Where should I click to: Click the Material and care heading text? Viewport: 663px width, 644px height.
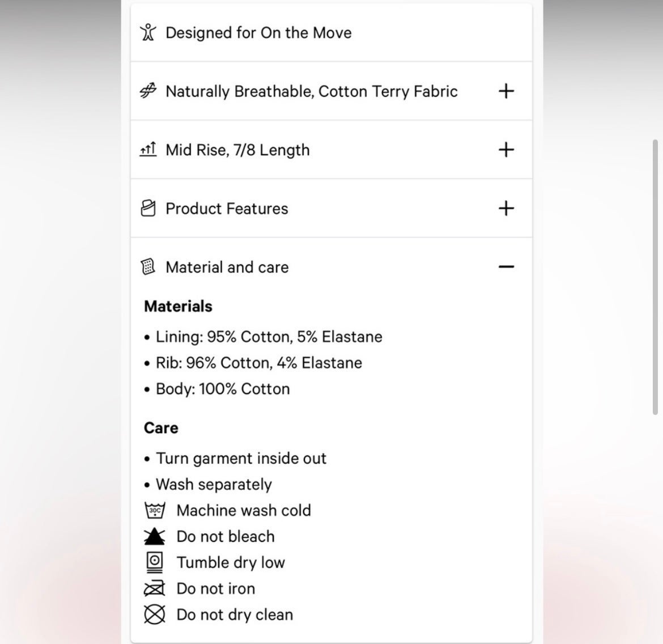pos(227,267)
